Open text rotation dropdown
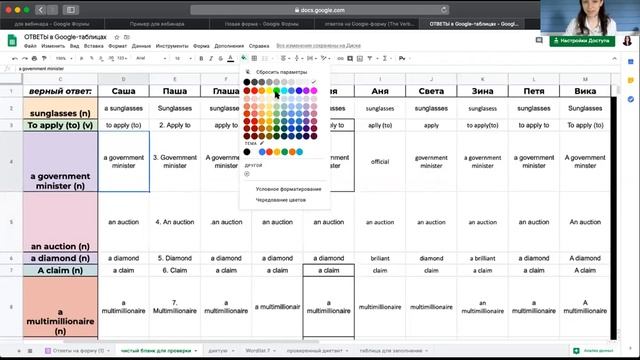This screenshot has height=360, width=640. point(325,58)
